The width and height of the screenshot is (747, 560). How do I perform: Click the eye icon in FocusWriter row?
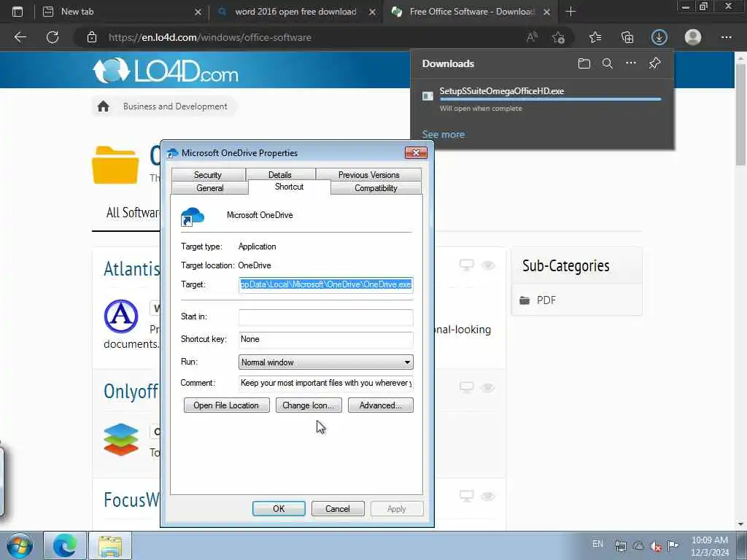pos(488,496)
